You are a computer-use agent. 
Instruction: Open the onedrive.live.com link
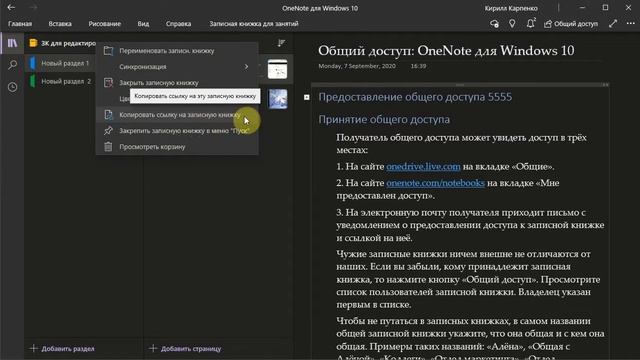tap(423, 167)
